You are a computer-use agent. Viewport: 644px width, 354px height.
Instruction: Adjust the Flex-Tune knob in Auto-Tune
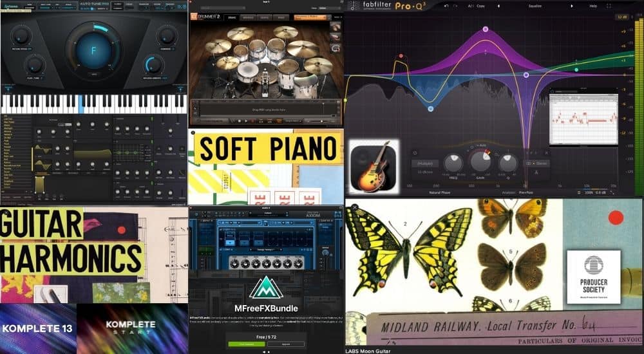(35, 65)
